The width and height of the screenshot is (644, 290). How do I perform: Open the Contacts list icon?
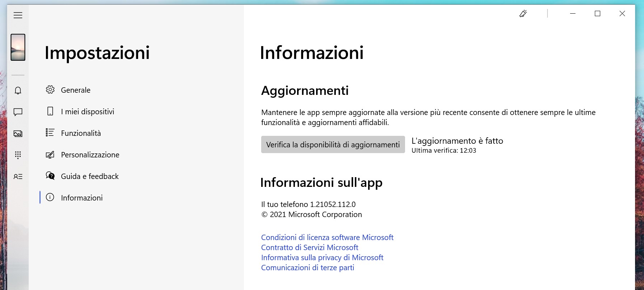point(18,176)
